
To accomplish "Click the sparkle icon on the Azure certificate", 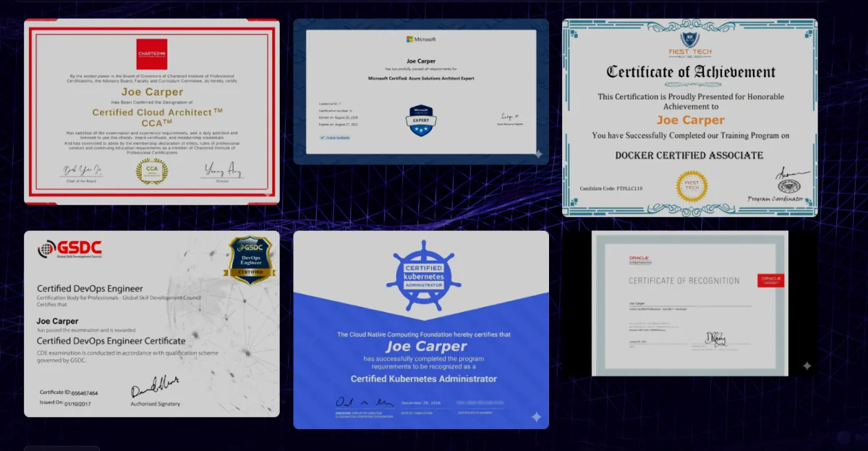I will (538, 153).
